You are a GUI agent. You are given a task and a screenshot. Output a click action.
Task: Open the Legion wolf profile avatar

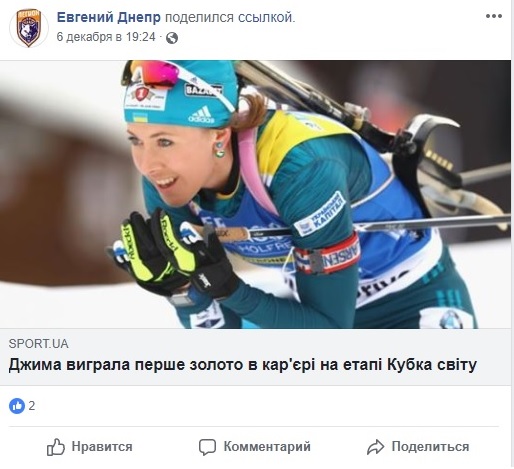point(28,28)
